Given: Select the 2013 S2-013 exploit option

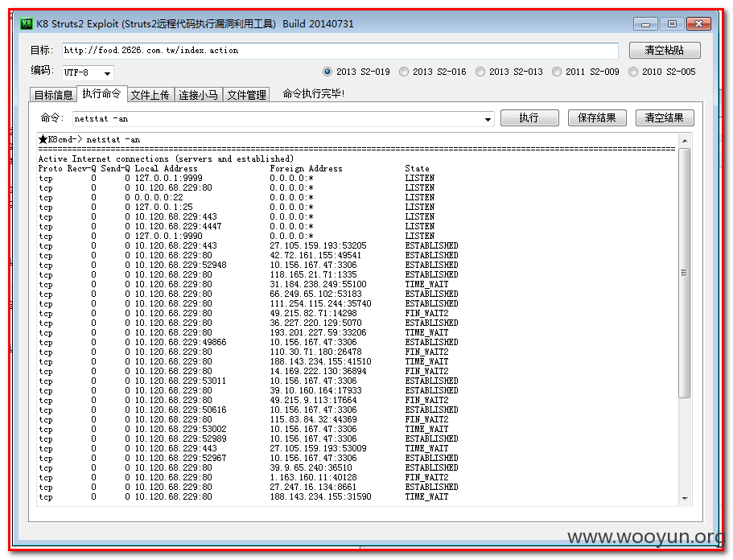Looking at the screenshot, I should pyautogui.click(x=509, y=72).
